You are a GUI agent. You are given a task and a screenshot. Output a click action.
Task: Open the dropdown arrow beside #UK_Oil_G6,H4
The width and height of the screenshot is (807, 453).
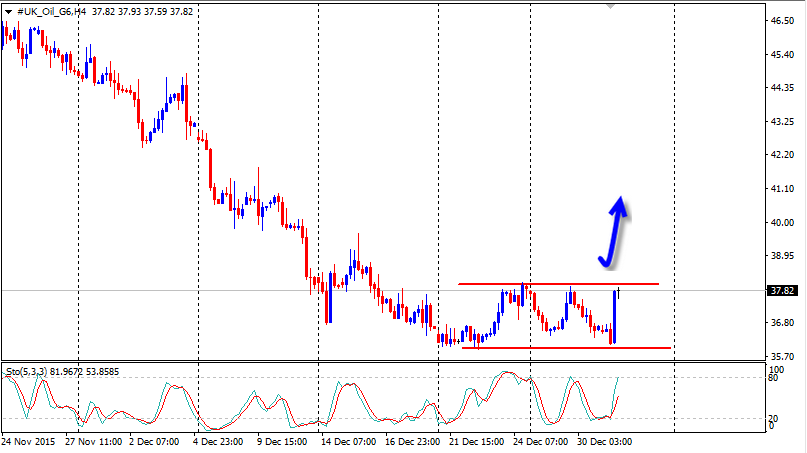point(8,11)
